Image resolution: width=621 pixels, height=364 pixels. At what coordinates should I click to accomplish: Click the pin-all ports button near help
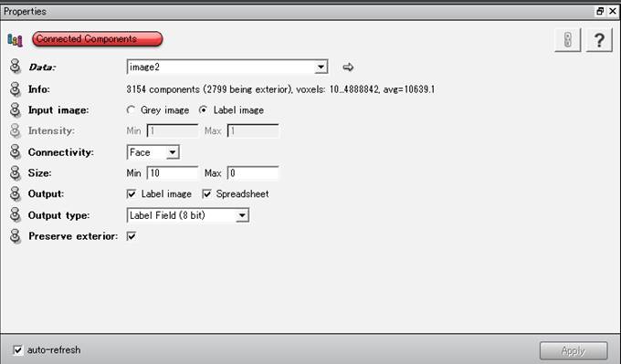[567, 40]
